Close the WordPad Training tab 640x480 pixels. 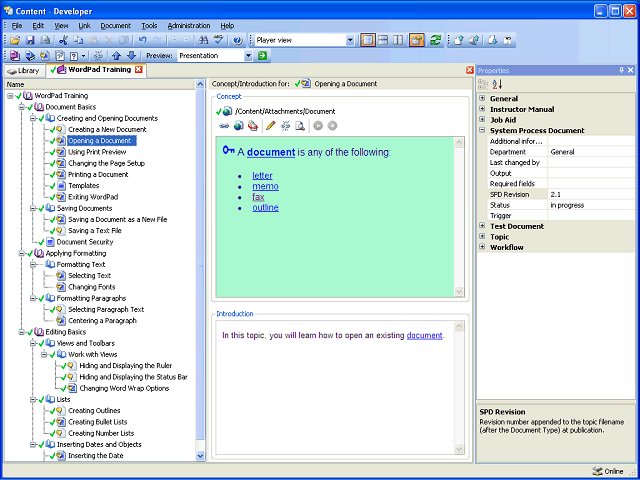point(139,70)
